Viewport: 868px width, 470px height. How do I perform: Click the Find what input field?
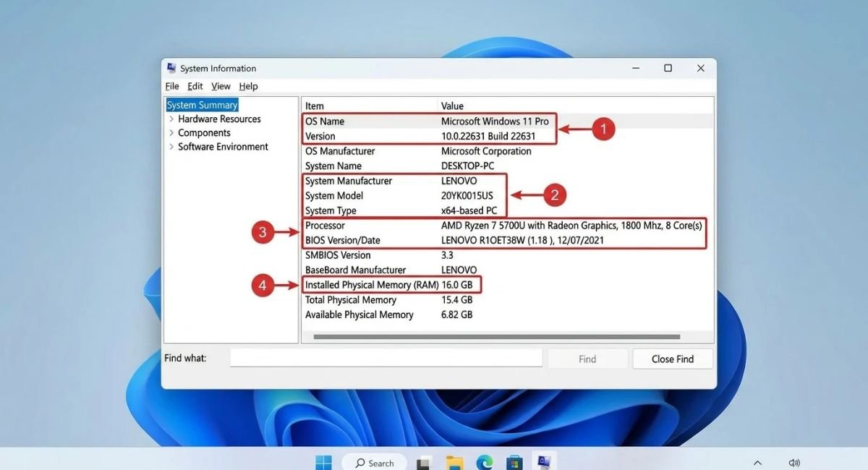point(386,358)
